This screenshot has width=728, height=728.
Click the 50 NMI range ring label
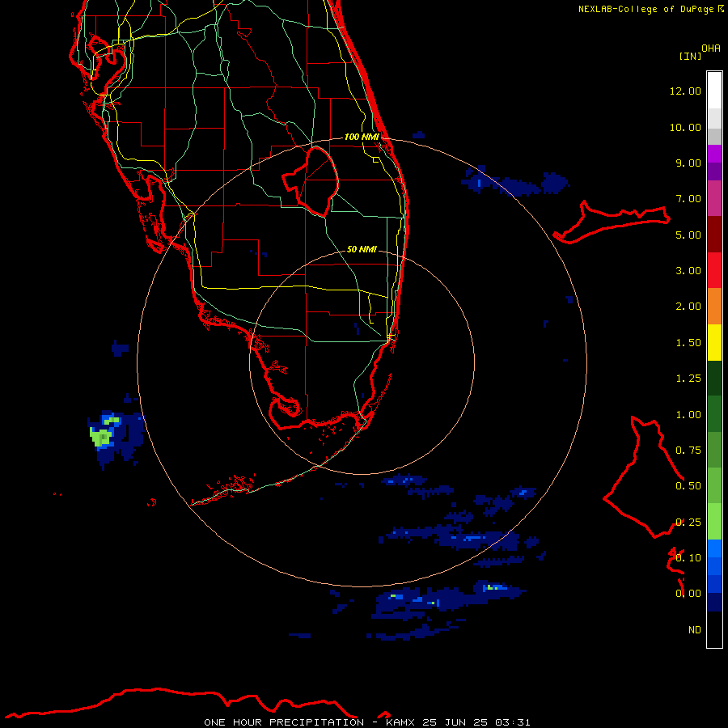tap(362, 249)
